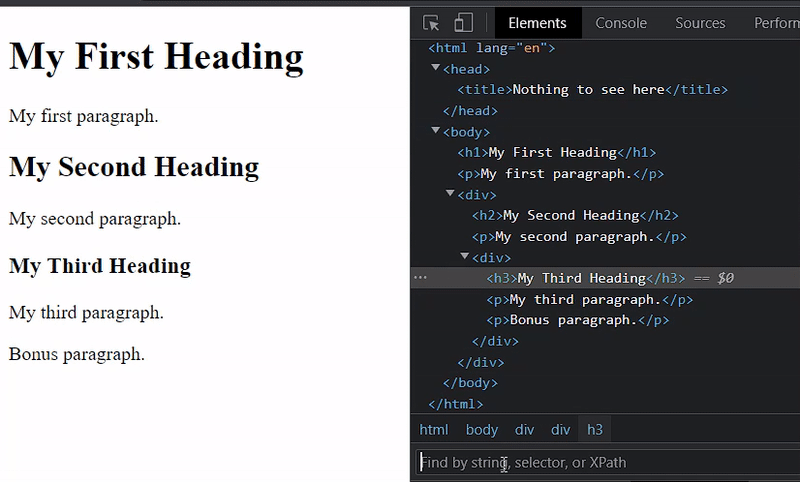Screen dimensions: 800x482
Task: Collapse the body element
Action: click(435, 131)
